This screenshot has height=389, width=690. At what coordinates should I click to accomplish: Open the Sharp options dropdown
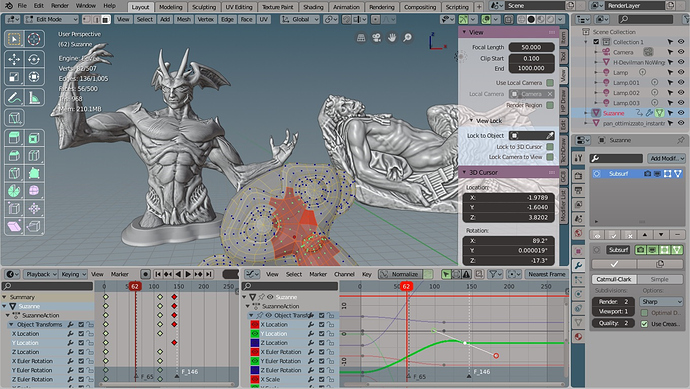[x=661, y=301]
